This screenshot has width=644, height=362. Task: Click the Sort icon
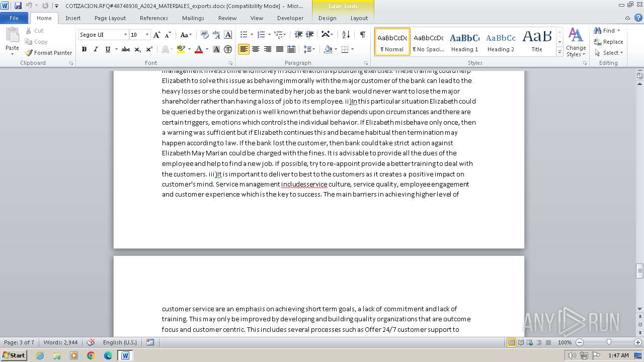pos(346,35)
